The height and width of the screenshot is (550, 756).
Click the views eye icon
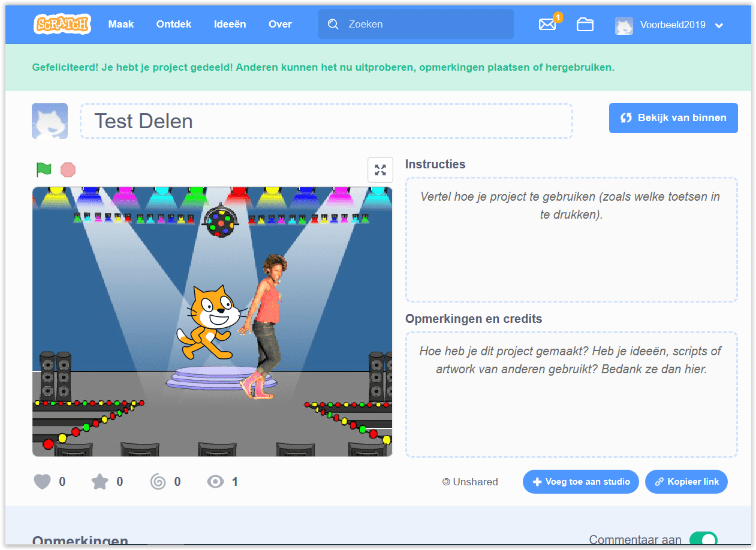pyautogui.click(x=215, y=482)
